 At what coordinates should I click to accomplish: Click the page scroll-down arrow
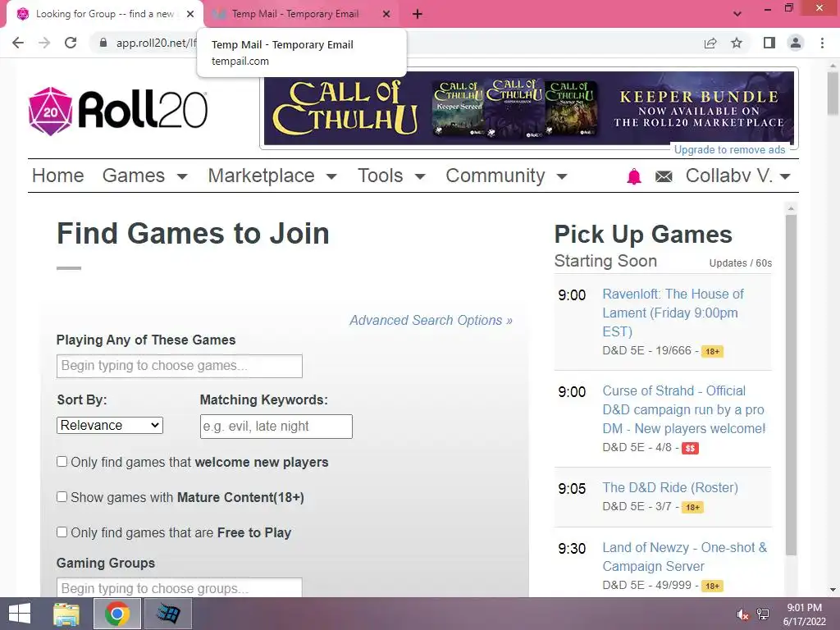tap(833, 590)
